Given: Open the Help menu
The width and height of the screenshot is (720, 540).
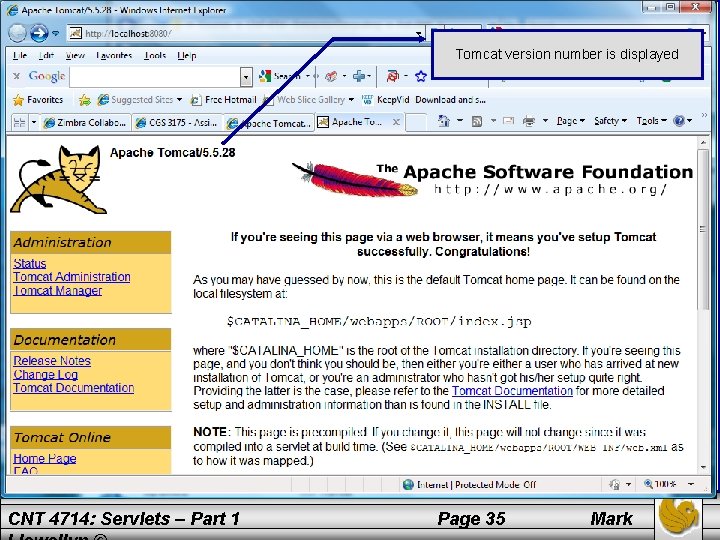Looking at the screenshot, I should 187,56.
